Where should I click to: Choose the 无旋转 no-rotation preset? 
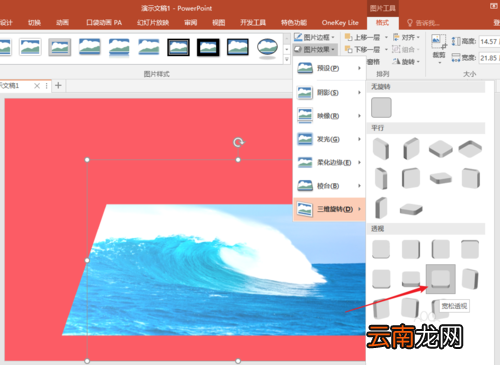click(x=381, y=107)
